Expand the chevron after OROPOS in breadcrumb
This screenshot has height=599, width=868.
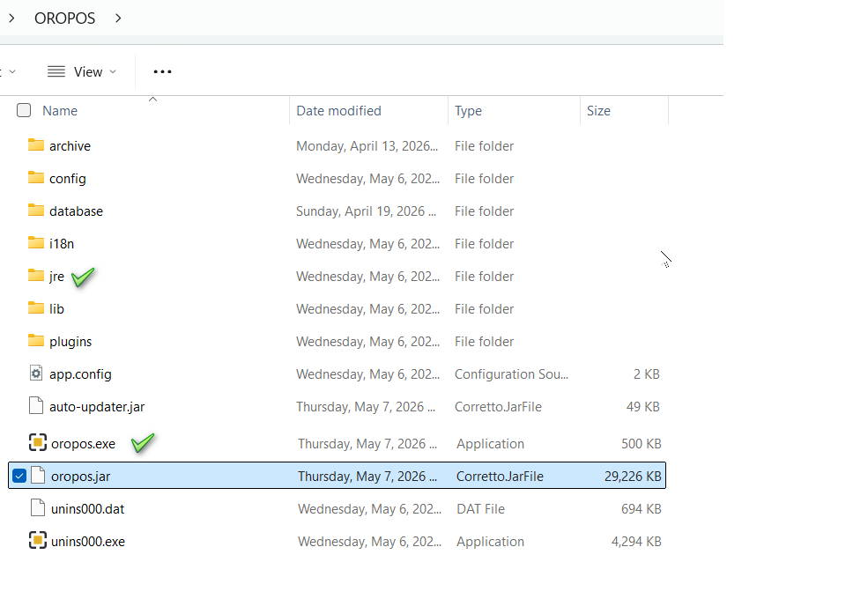coord(118,18)
